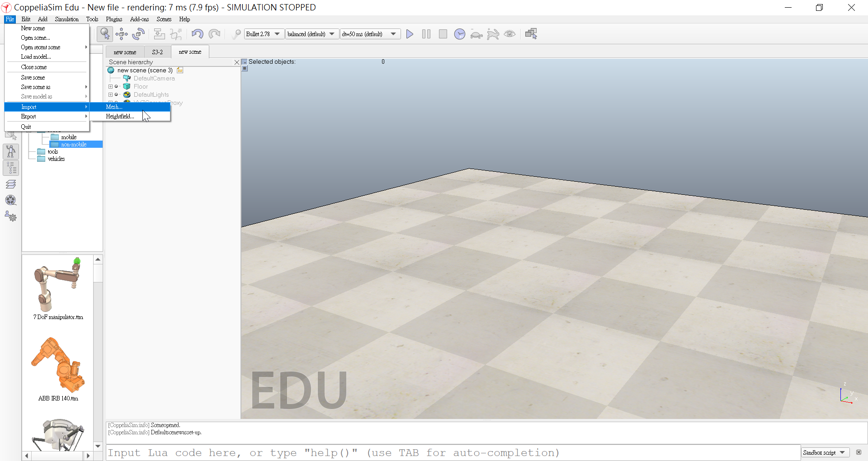Open the Sandbox script dropdown

click(x=826, y=452)
